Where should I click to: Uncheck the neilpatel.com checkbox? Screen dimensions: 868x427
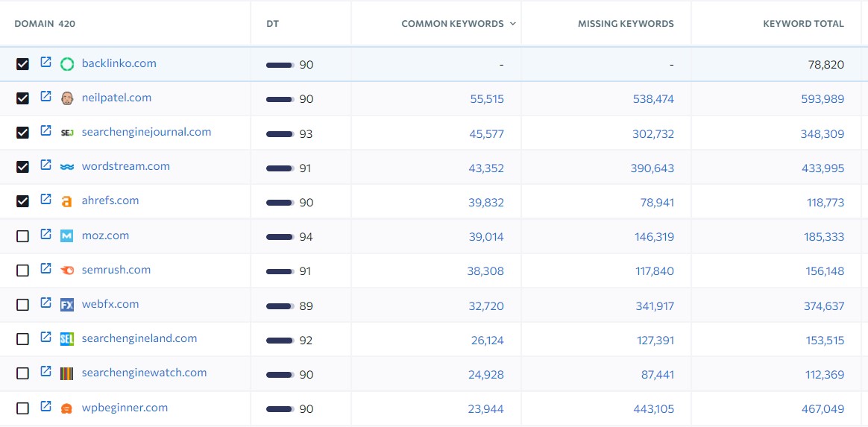tap(22, 98)
